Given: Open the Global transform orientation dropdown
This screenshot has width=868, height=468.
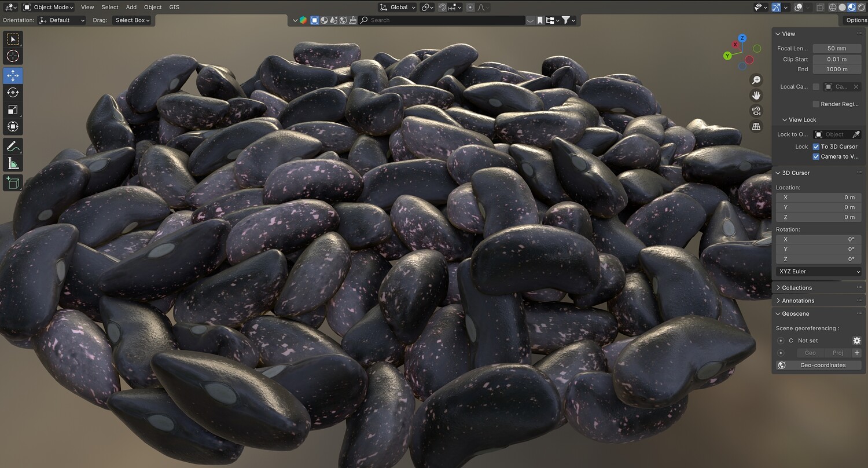Looking at the screenshot, I should tap(398, 8).
